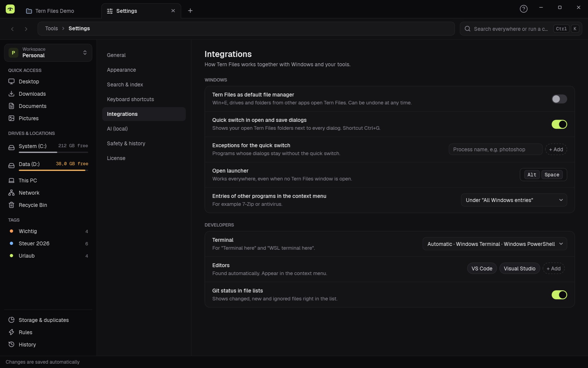Turn off Git status in file lists

click(x=559, y=295)
